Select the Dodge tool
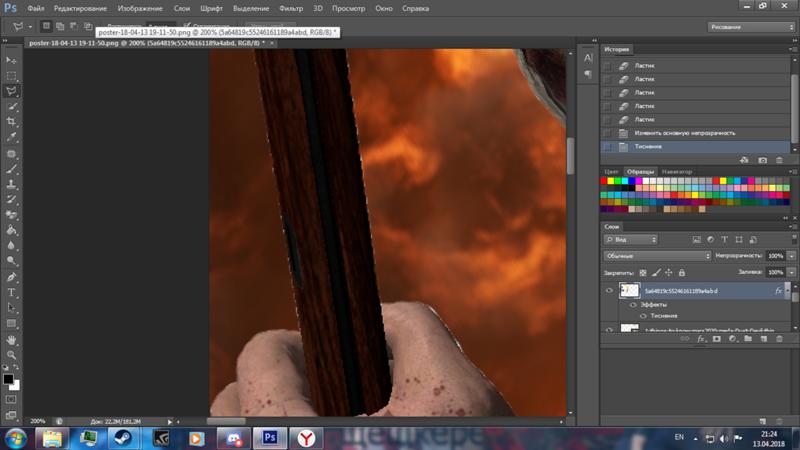The height and width of the screenshot is (450, 800). [11, 261]
